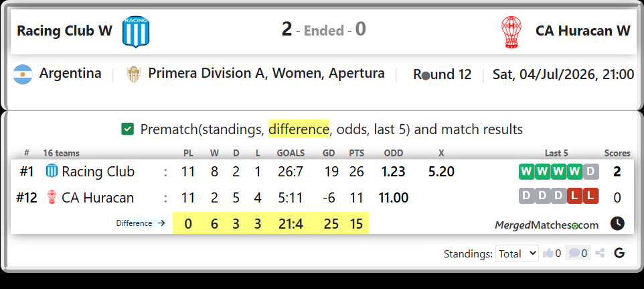Click the Round 12 label
Screen dimensions: 644x289
coord(442,74)
